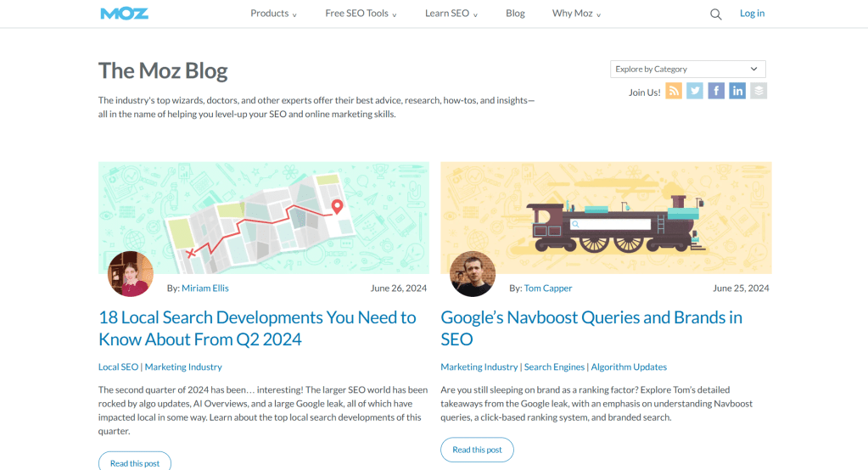The width and height of the screenshot is (868, 470).
Task: Click The Moz Blog heading
Action: click(x=163, y=71)
